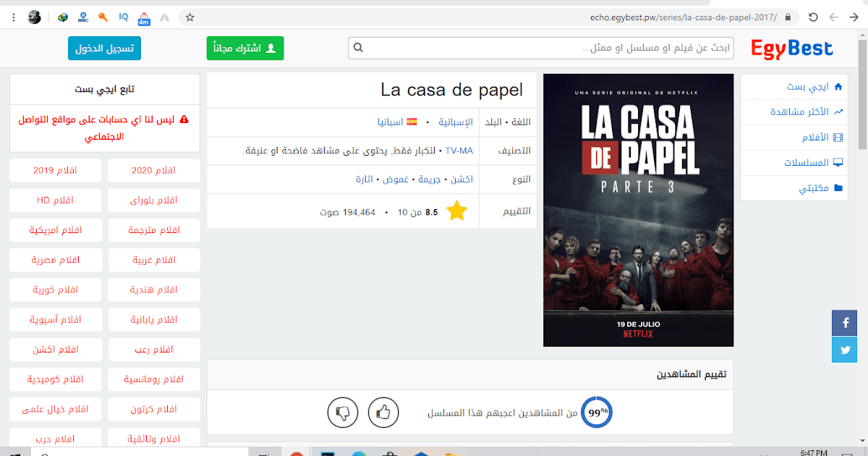Click the yellow rating star

click(456, 211)
